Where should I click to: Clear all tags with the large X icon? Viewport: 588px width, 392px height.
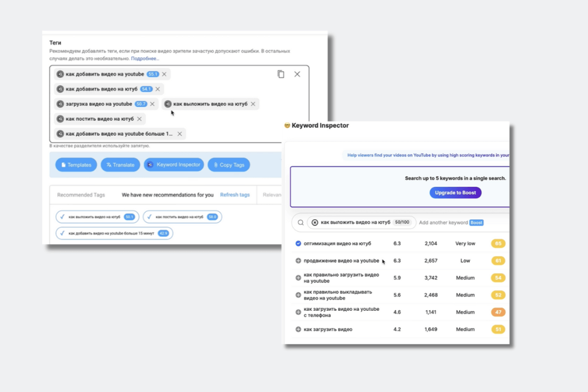pyautogui.click(x=297, y=74)
